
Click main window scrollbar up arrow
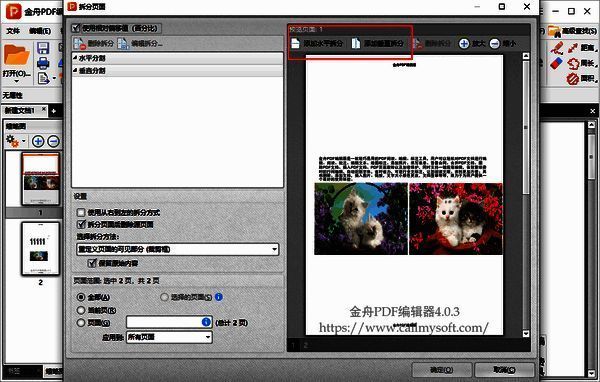[592, 124]
